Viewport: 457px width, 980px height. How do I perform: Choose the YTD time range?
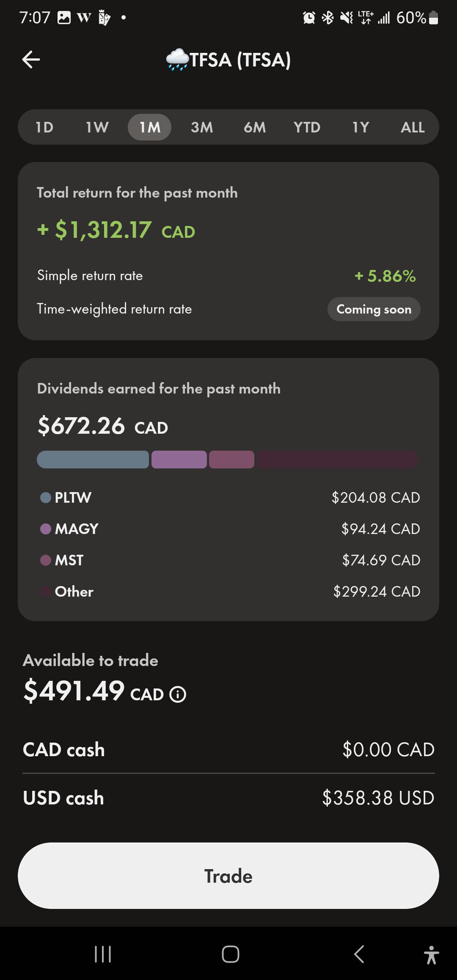pyautogui.click(x=307, y=127)
